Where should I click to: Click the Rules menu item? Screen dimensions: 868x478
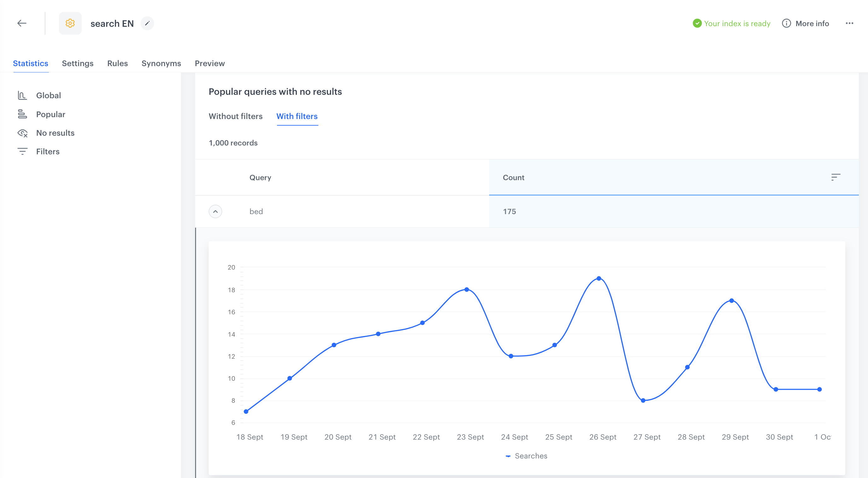click(x=117, y=63)
